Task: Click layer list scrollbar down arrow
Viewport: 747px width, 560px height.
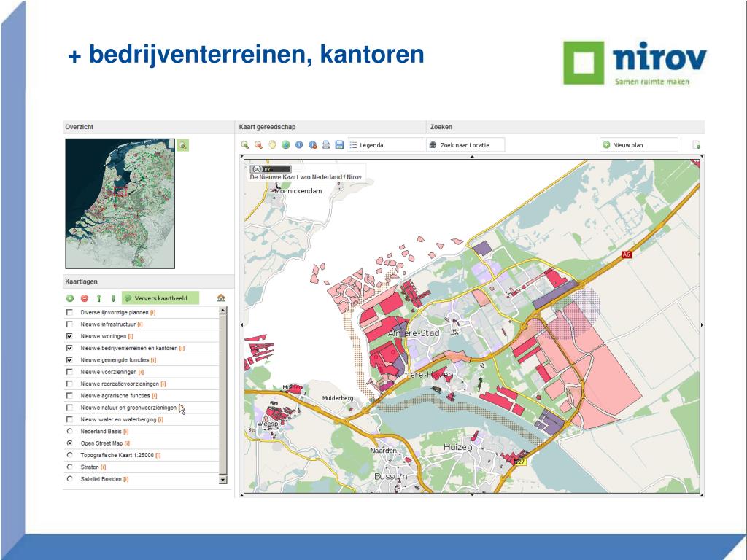Action: pyautogui.click(x=222, y=480)
